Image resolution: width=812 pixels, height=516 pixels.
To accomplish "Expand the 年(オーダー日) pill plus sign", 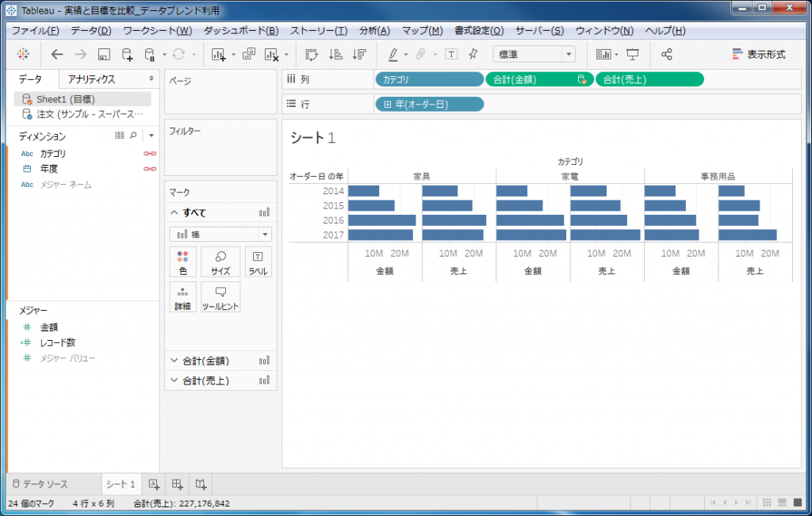I will [x=387, y=104].
